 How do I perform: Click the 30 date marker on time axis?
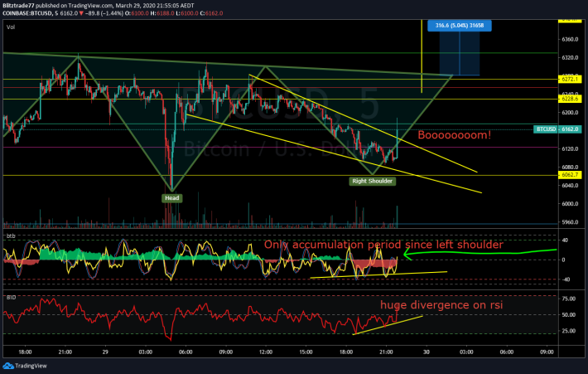click(427, 351)
